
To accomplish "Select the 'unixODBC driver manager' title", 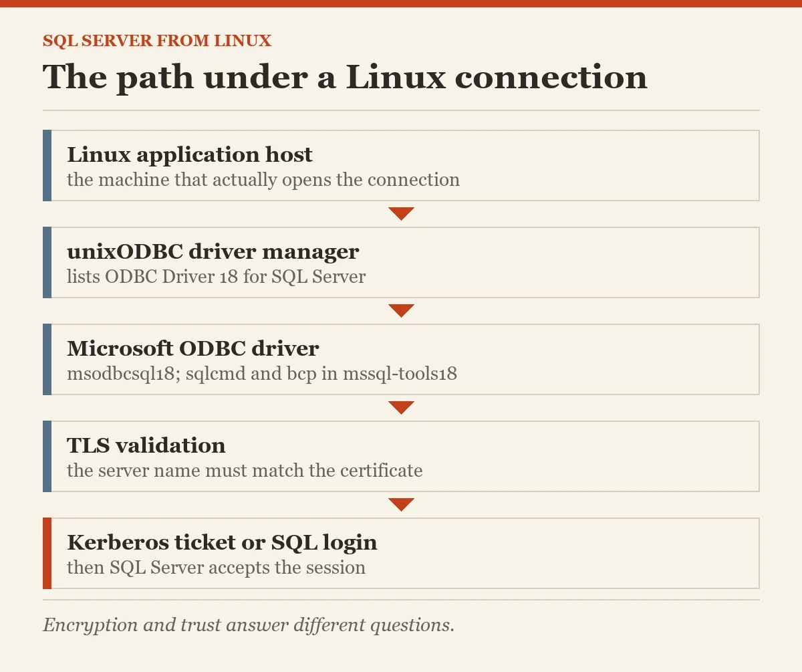I will pyautogui.click(x=213, y=252).
